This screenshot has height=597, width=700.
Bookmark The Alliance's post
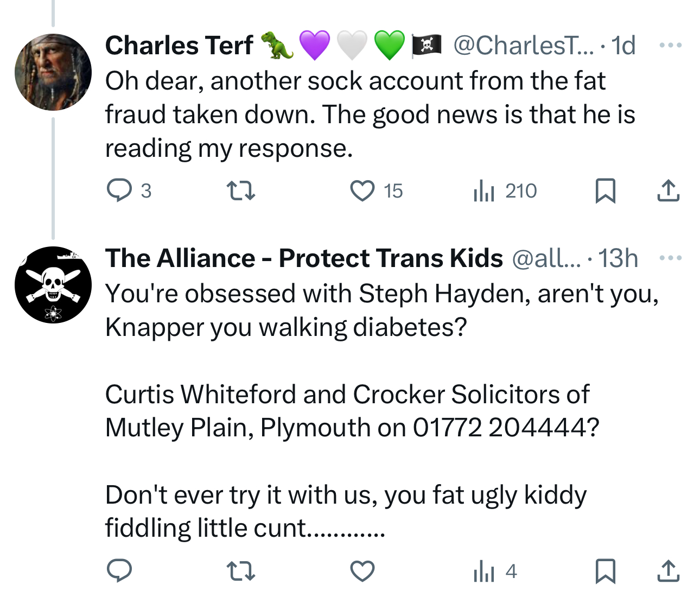pos(605,571)
